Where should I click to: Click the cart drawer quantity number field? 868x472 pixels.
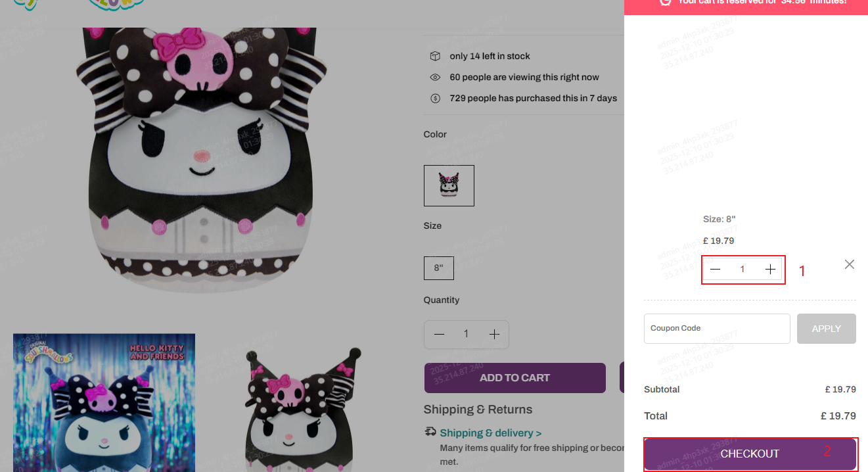(742, 270)
